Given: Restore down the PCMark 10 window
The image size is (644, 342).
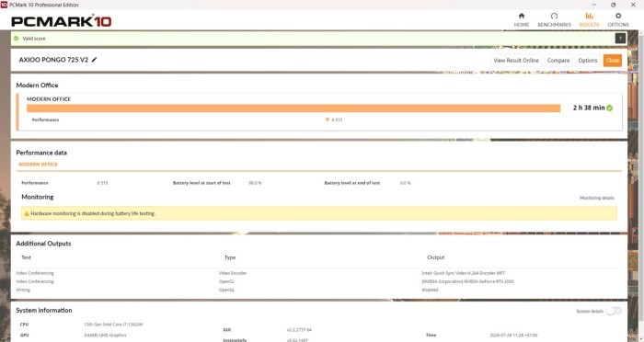Looking at the screenshot, I should [x=614, y=5].
